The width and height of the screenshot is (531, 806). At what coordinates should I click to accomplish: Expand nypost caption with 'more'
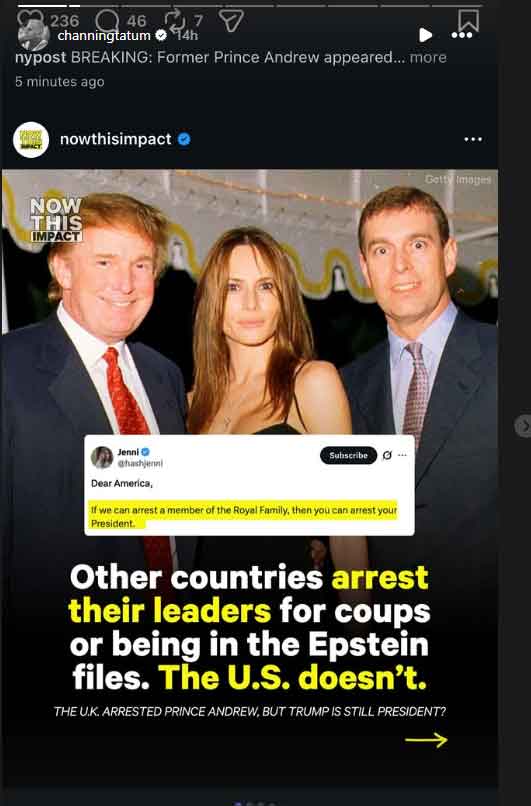click(428, 57)
